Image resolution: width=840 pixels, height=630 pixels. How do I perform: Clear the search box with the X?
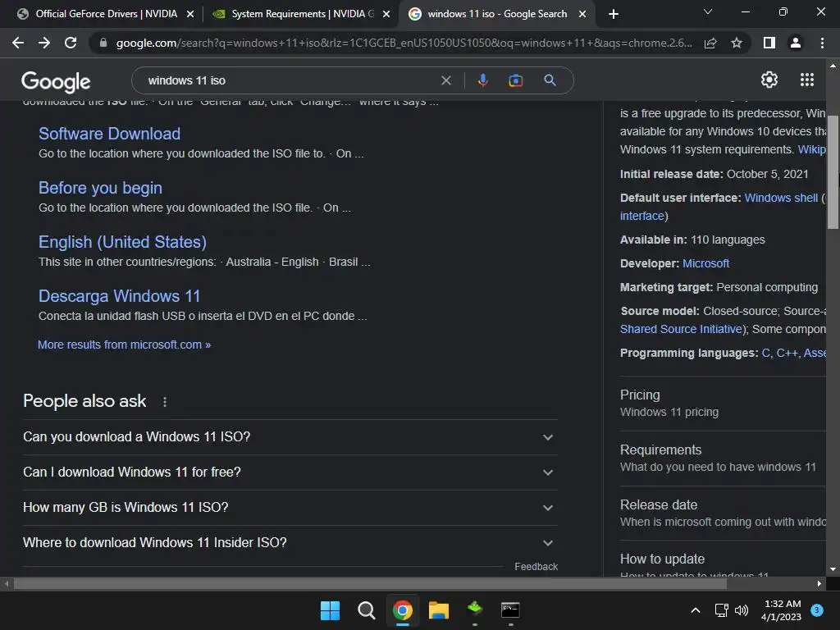coord(445,80)
